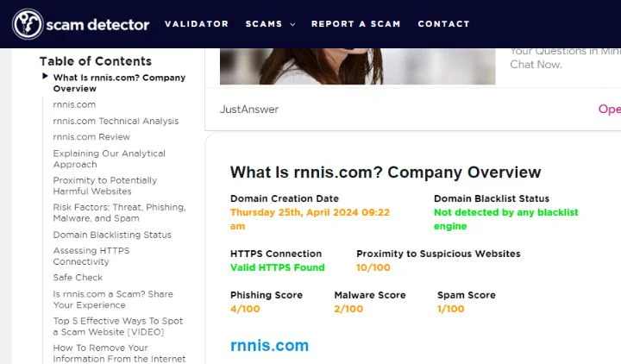Select the 4/100 phishing score
This screenshot has height=364, width=621.
245,309
